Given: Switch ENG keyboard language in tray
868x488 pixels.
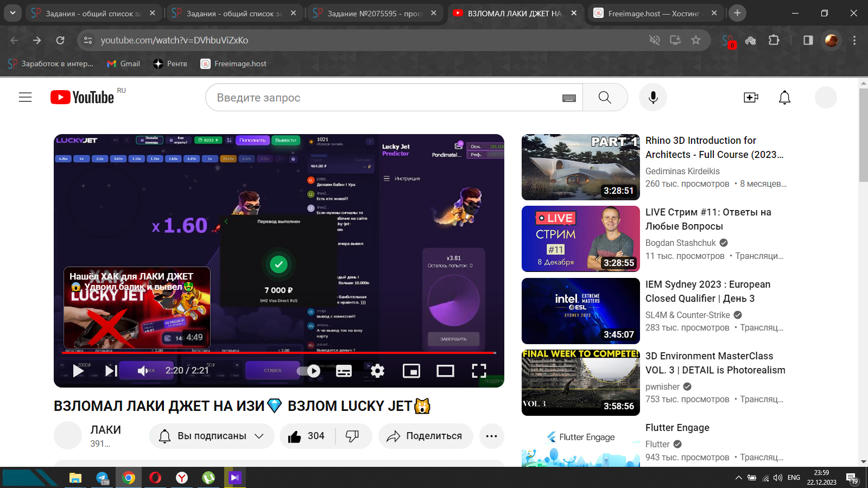Looking at the screenshot, I should 794,478.
